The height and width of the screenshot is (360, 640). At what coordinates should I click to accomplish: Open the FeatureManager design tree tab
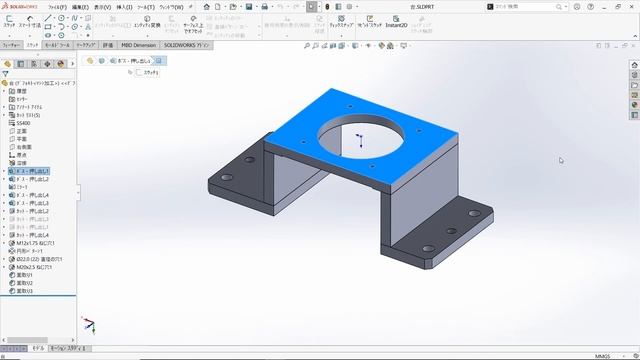[7, 64]
